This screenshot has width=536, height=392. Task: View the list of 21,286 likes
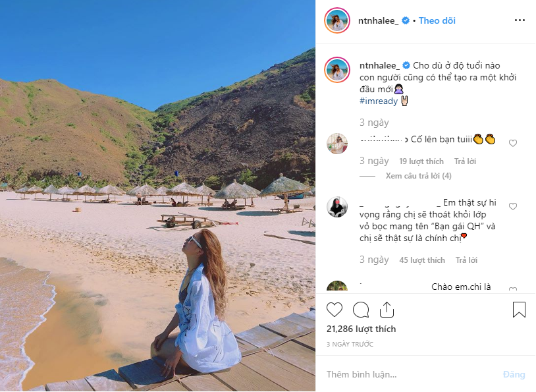pos(361,329)
